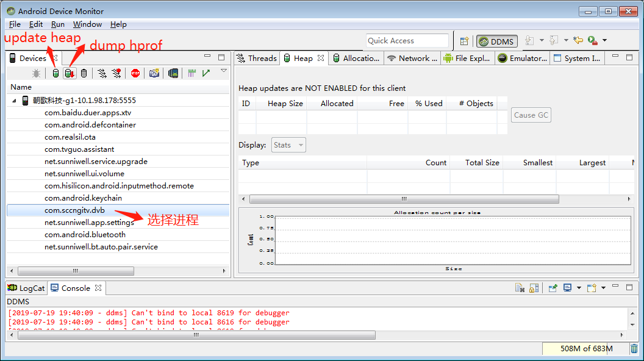Close the Console tab with its X
The width and height of the screenshot is (644, 361).
98,288
